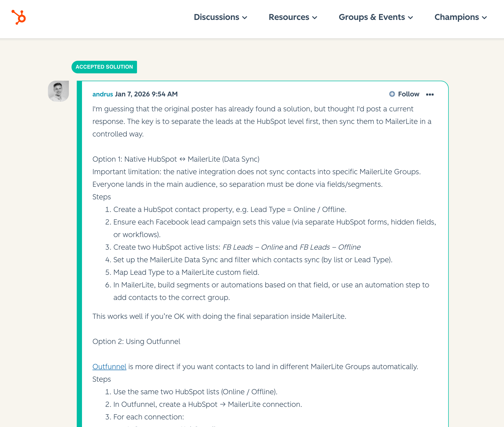
Task: Open andrus's profile via username
Action: point(102,94)
